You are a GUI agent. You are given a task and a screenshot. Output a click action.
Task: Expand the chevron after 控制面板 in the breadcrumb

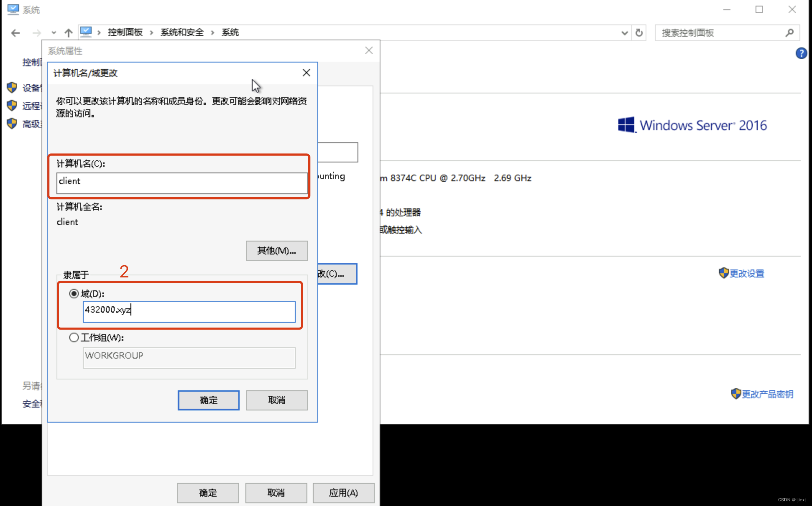coord(152,33)
